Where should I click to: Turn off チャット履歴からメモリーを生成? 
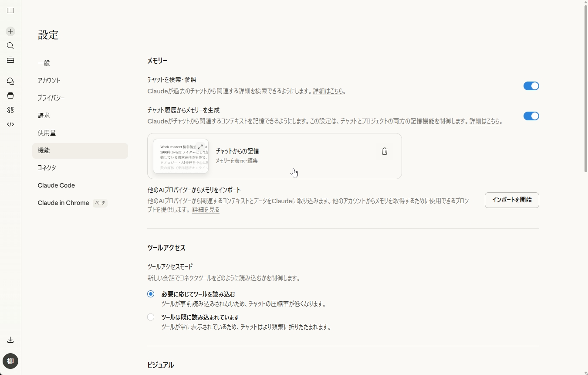coord(531,116)
